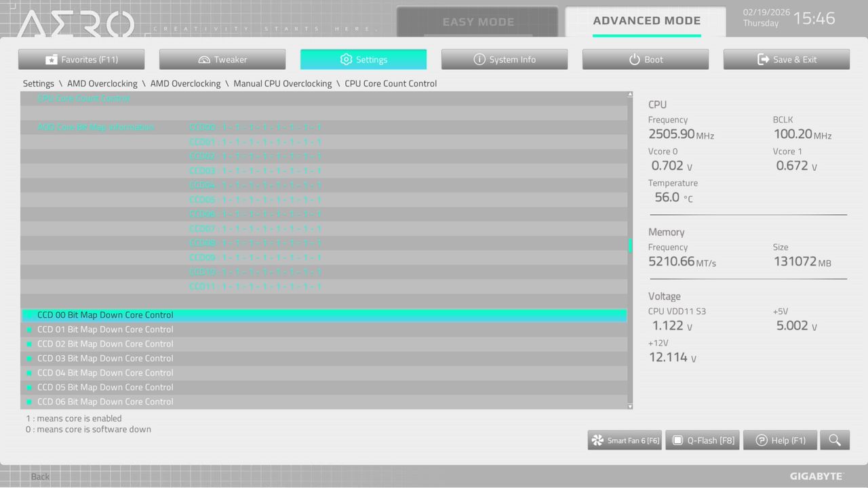Open CCD 00 Bit Map Down Core Control
This screenshot has width=868, height=488.
105,314
